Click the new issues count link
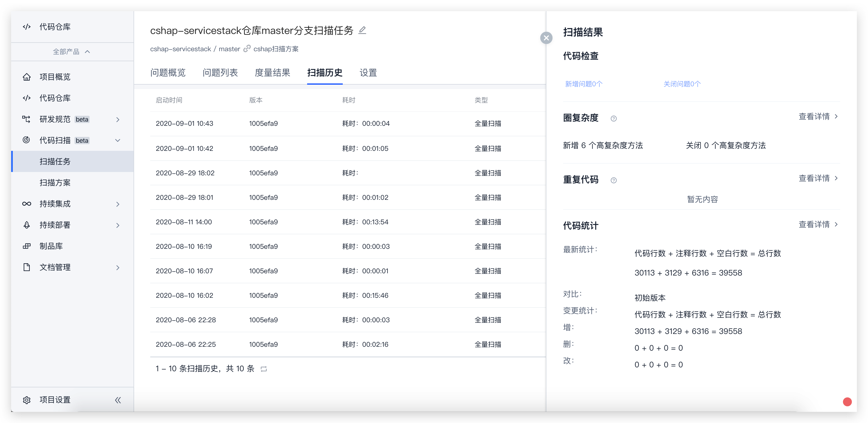Viewport: 868px width, 423px height. click(x=584, y=84)
